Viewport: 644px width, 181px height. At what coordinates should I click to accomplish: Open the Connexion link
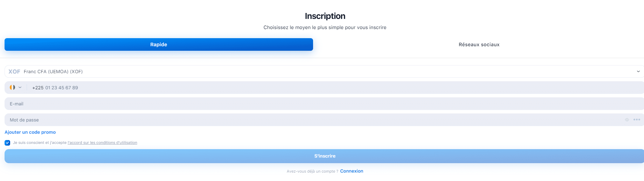click(x=352, y=171)
